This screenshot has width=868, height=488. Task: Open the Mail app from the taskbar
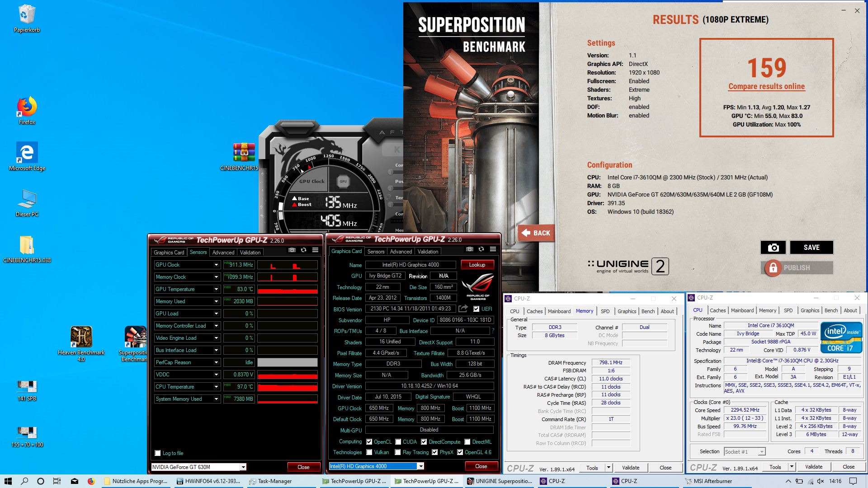74,481
